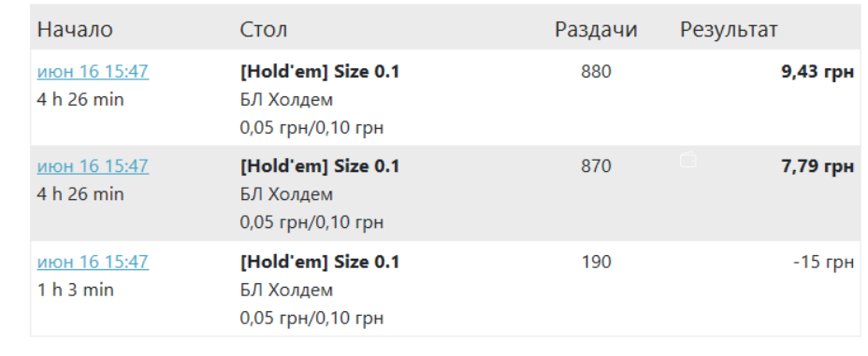Image resolution: width=868 pixels, height=356 pixels.
Task: Click the 190 hands count
Action: tap(596, 262)
